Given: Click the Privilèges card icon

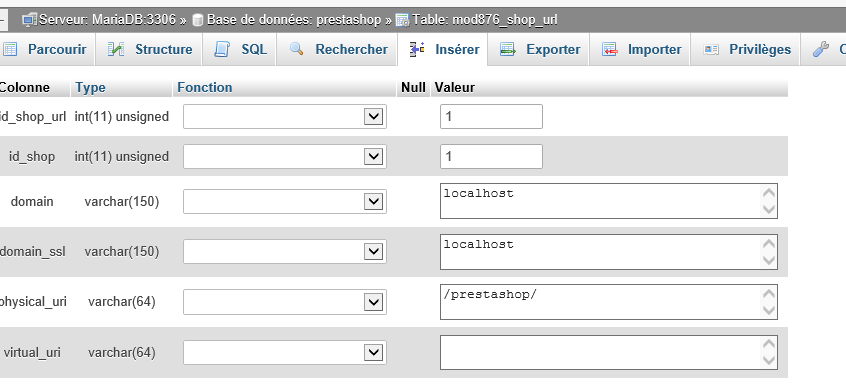Looking at the screenshot, I should click(x=711, y=50).
